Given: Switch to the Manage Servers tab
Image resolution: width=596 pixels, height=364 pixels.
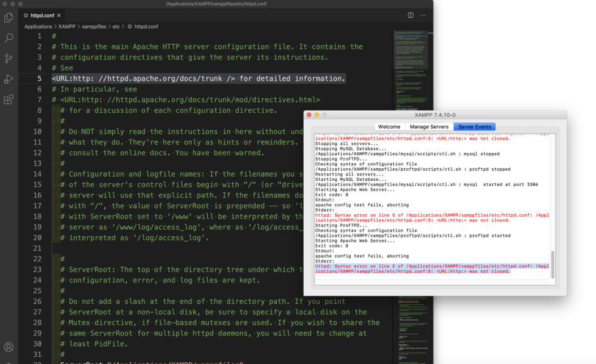Looking at the screenshot, I should tap(429, 127).
